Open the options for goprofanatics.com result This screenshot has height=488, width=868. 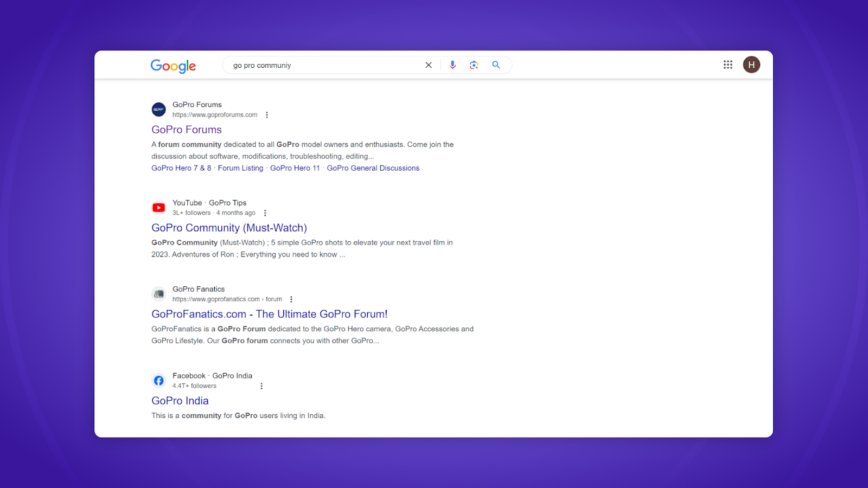(291, 299)
